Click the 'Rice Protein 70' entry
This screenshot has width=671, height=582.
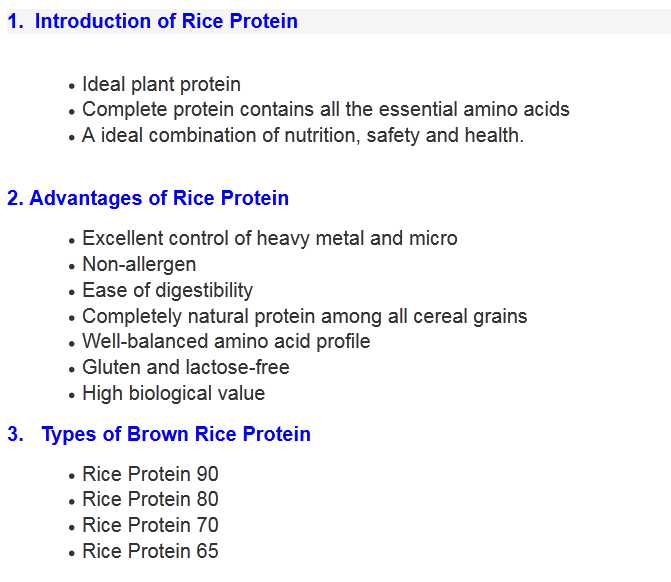pyautogui.click(x=150, y=525)
